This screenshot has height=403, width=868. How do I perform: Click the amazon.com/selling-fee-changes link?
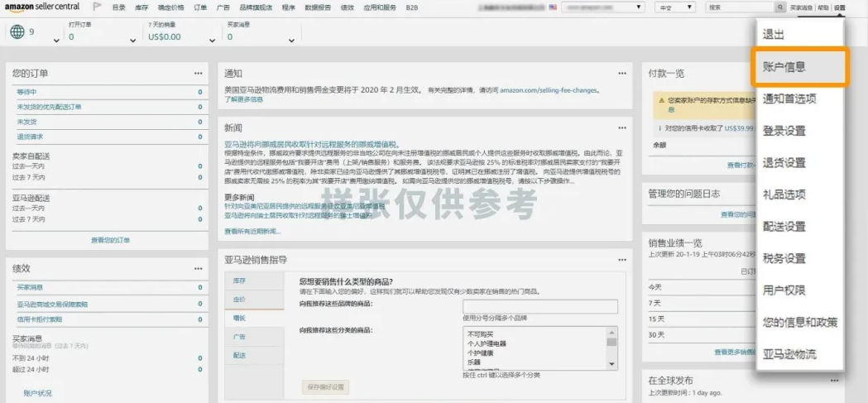pyautogui.click(x=549, y=89)
